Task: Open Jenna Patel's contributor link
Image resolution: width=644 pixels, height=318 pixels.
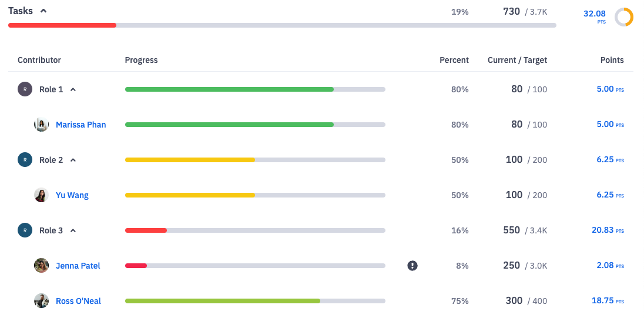Action: click(78, 266)
